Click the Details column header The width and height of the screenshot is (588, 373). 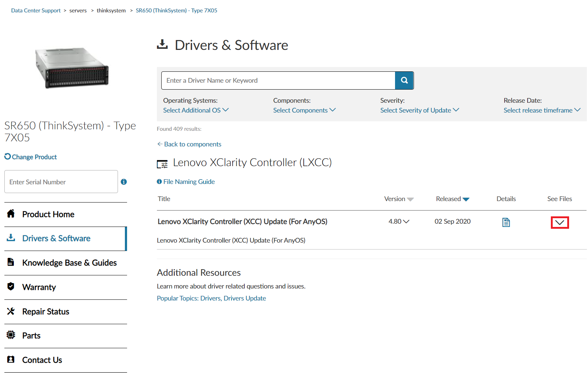[x=506, y=199]
